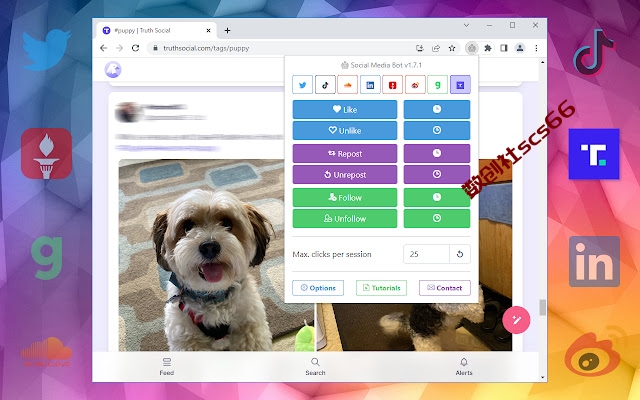Click the page vertical scrollbar thumb
Viewport: 640px width, 400px height.
click(542, 307)
